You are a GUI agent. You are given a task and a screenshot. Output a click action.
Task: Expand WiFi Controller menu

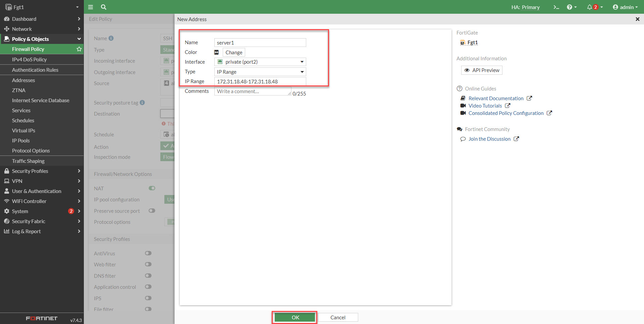[x=42, y=201]
